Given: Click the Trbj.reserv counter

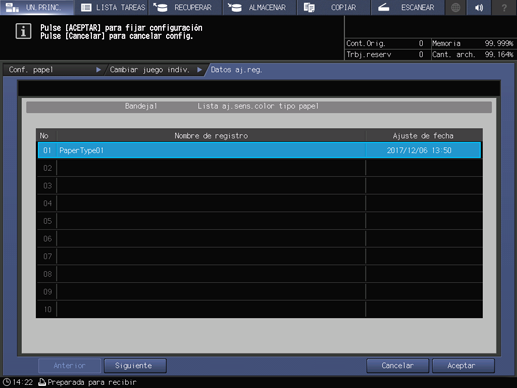Looking at the screenshot, I should coord(385,54).
